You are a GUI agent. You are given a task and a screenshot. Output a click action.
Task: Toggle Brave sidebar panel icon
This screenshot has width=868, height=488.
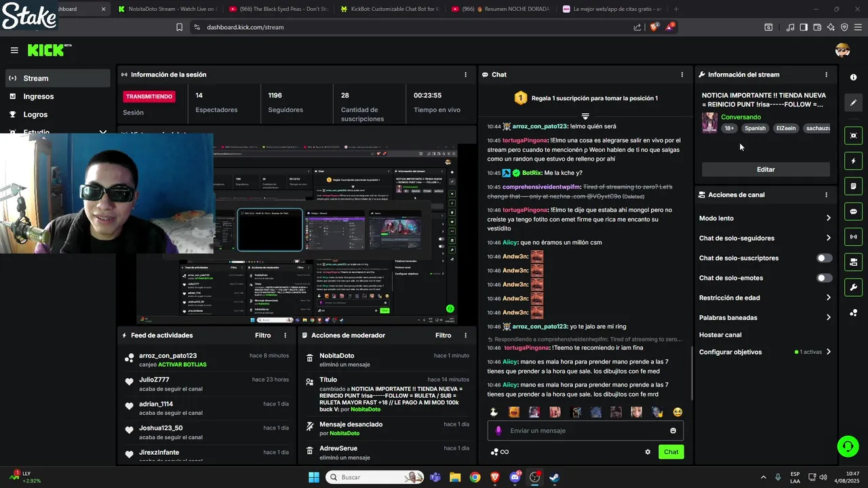tap(804, 27)
